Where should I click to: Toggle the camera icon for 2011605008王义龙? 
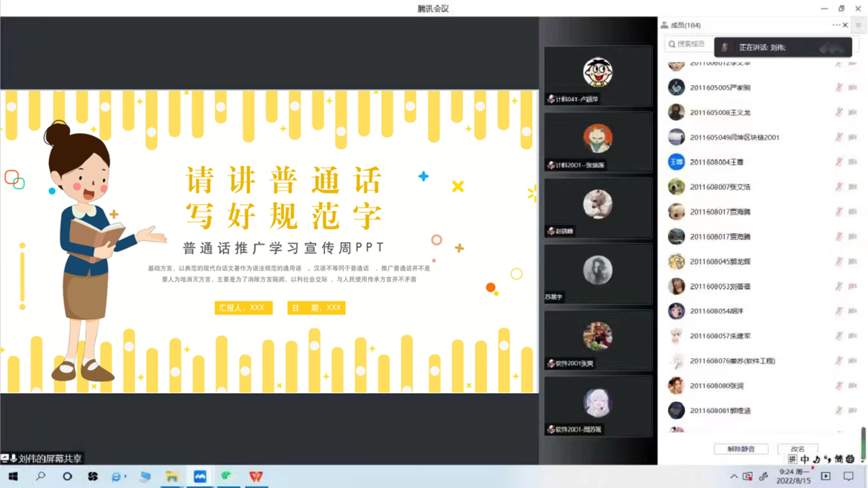tap(853, 112)
